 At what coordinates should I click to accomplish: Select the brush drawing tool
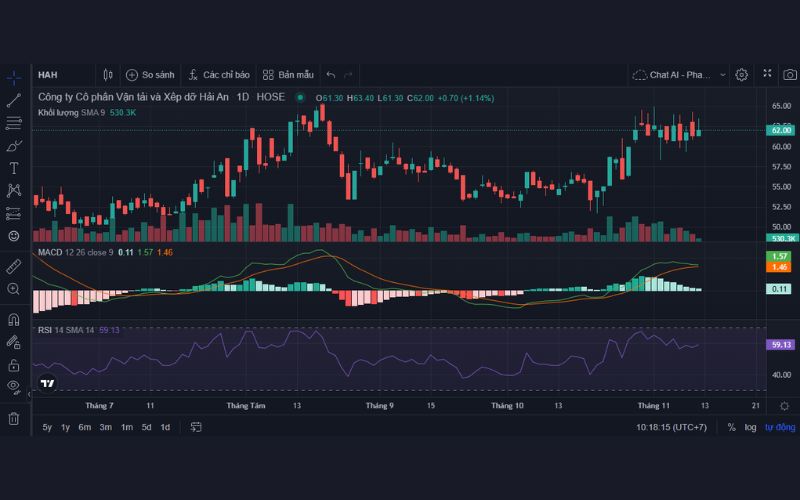[x=14, y=145]
